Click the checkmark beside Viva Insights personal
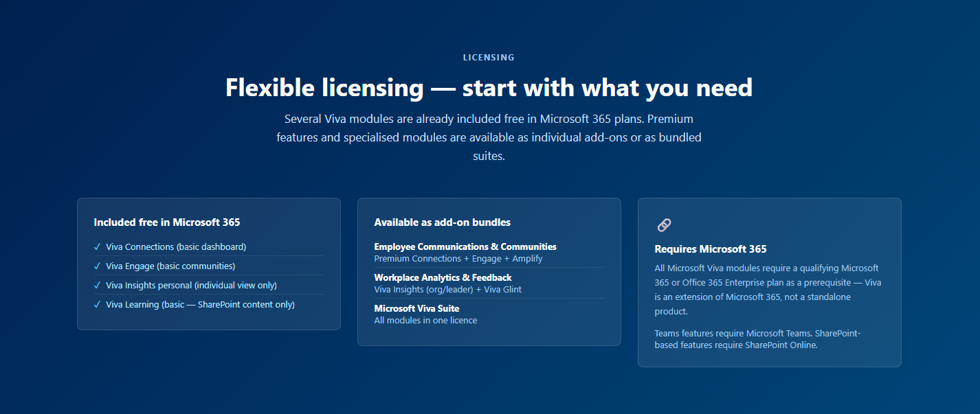The height and width of the screenshot is (414, 980). tap(98, 285)
